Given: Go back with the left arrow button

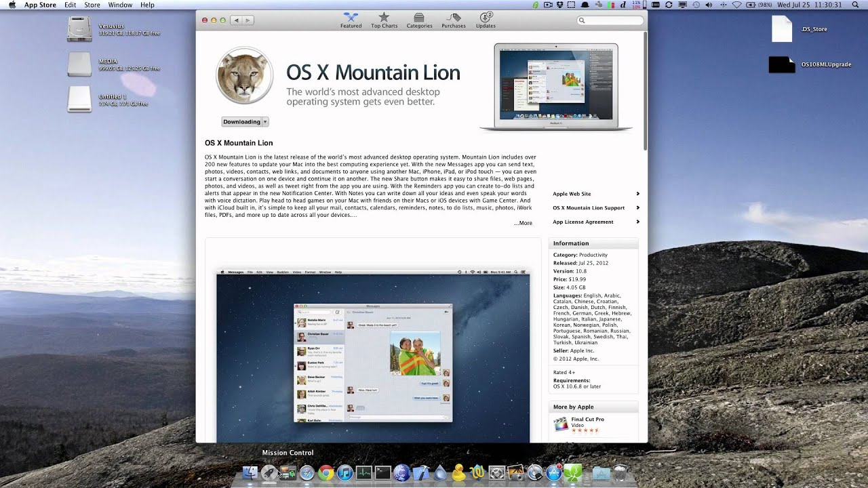Looking at the screenshot, I should tap(237, 20).
